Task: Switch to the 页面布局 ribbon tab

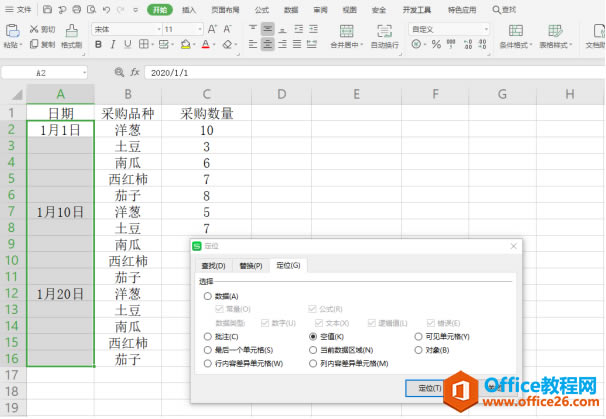Action: click(225, 10)
